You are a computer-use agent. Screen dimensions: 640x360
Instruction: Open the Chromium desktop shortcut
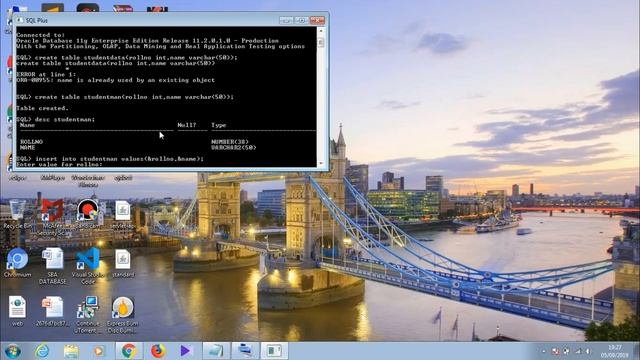click(x=17, y=263)
